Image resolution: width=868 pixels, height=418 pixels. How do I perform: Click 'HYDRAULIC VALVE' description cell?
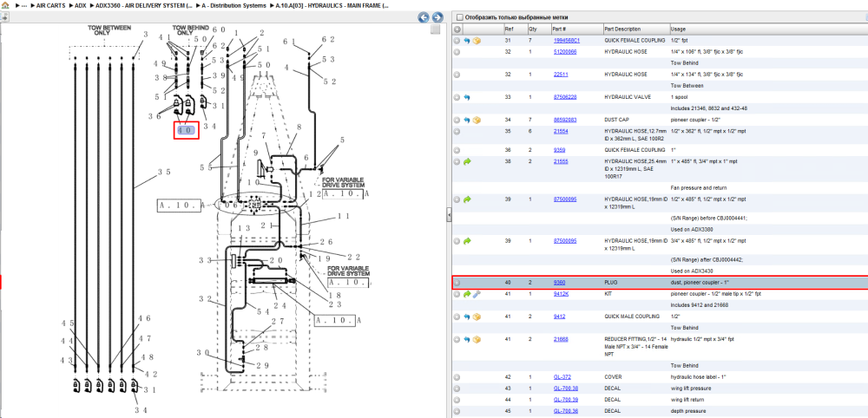(x=626, y=97)
